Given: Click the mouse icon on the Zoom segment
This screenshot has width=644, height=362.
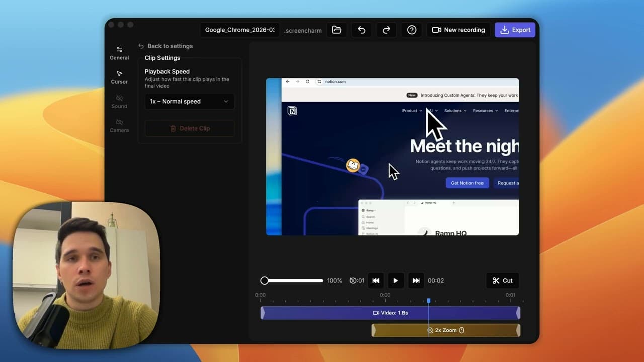Looking at the screenshot, I should point(462,330).
